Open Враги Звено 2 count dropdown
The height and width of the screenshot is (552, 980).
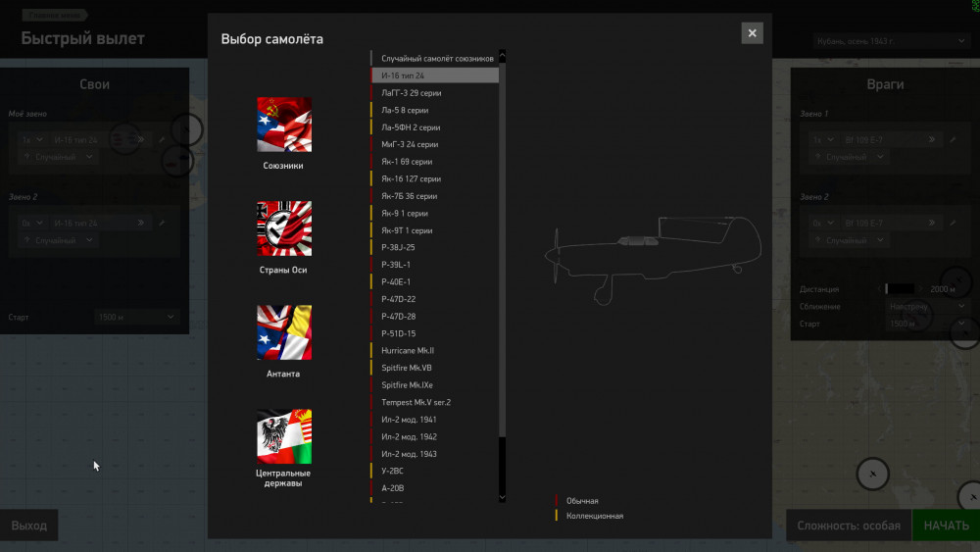(x=823, y=224)
